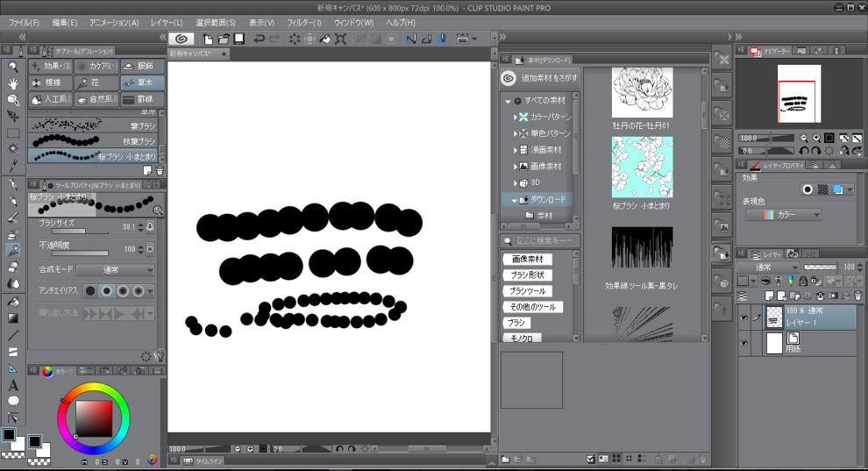Select the Zoom magnifier tool
Screen dimensions: 868x471
(x=13, y=67)
